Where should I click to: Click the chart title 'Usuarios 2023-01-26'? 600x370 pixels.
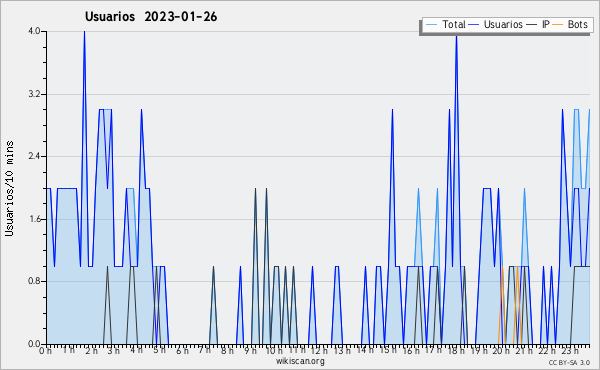coord(151,17)
